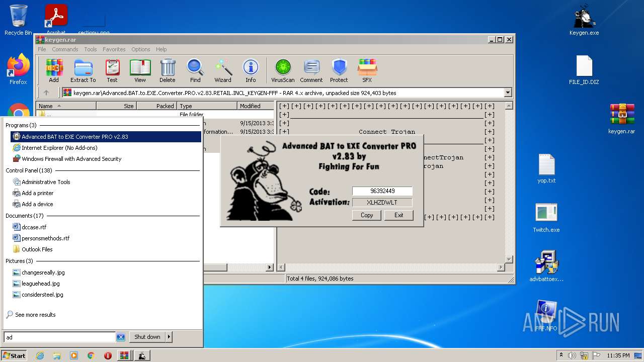Open Windows Firewall with Advanced Security
The width and height of the screenshot is (644, 362).
[106, 159]
